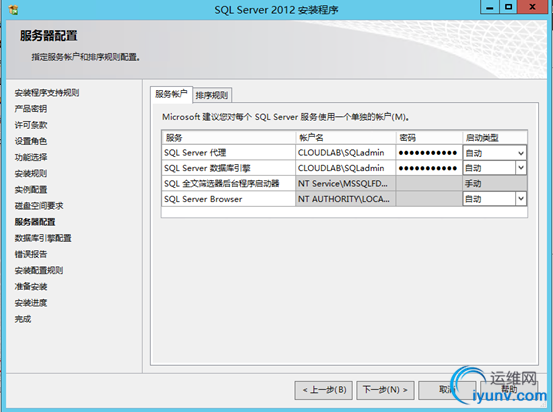Open startup type dropdown for SQL Server 数据库引擎
Screen dimensions: 553x412
coord(521,168)
